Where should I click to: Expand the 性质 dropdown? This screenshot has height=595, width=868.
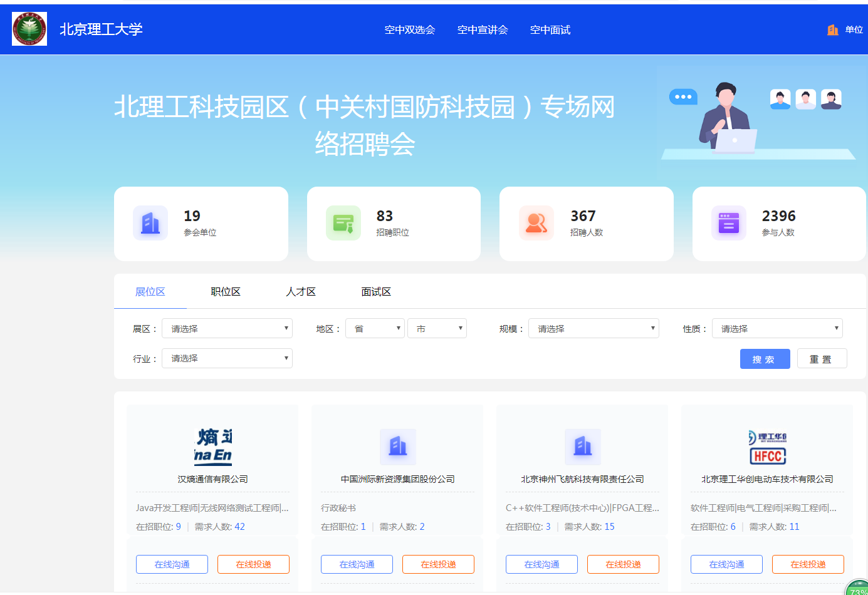tap(777, 328)
